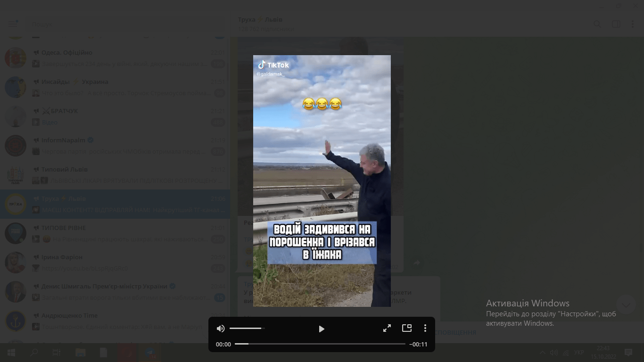Click the ТИПОВЕ РІВНЕ channel avatar
Viewport: 644px width, 362px height.
pyautogui.click(x=16, y=233)
